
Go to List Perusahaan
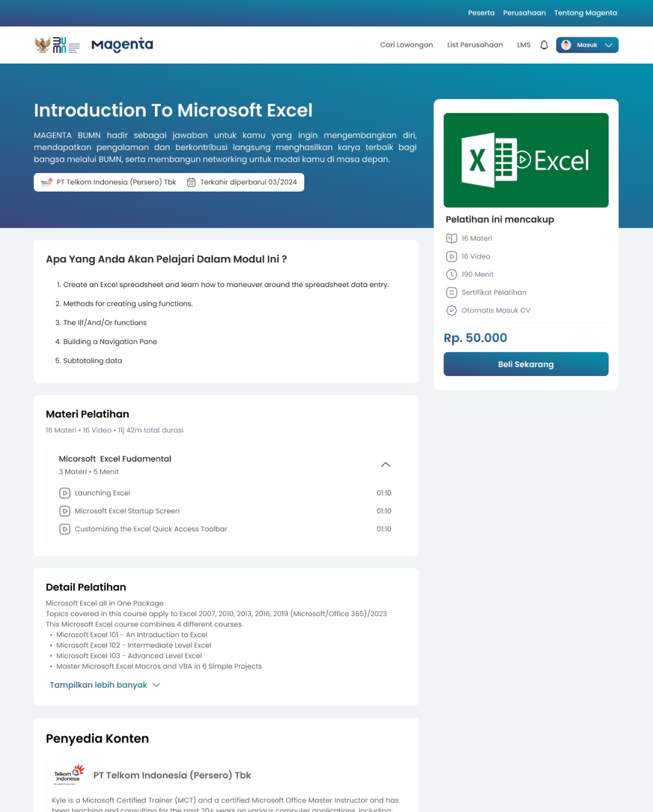click(475, 45)
